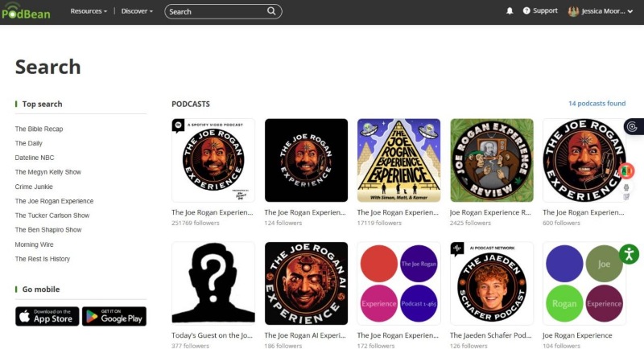Click Jessica Moor profile avatar

pos(573,11)
